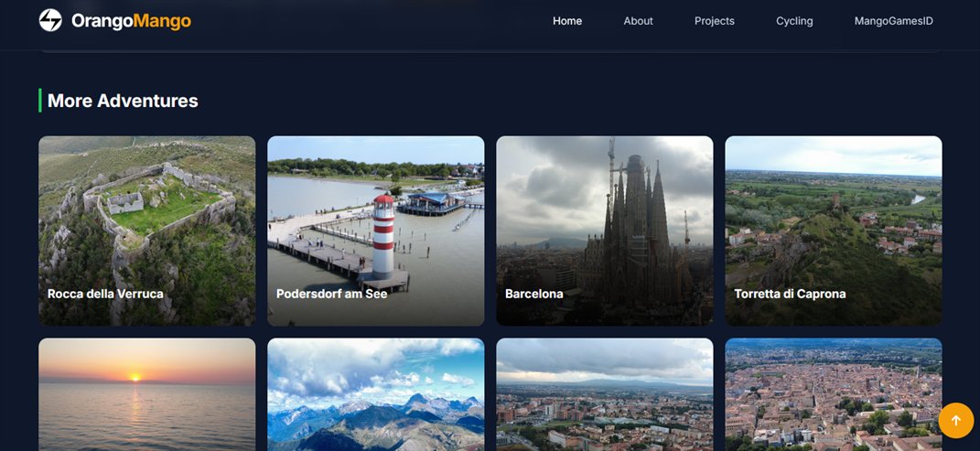The image size is (980, 451).
Task: Open the Projects nav link
Action: pos(715,21)
